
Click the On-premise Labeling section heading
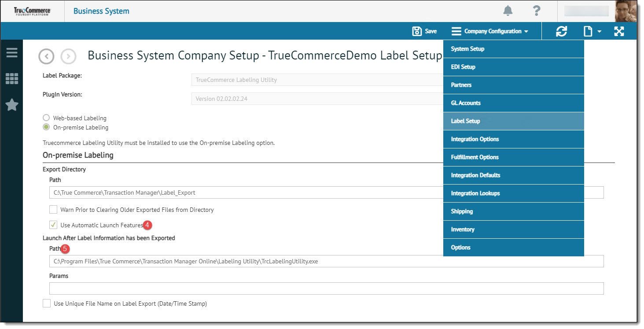coord(78,155)
